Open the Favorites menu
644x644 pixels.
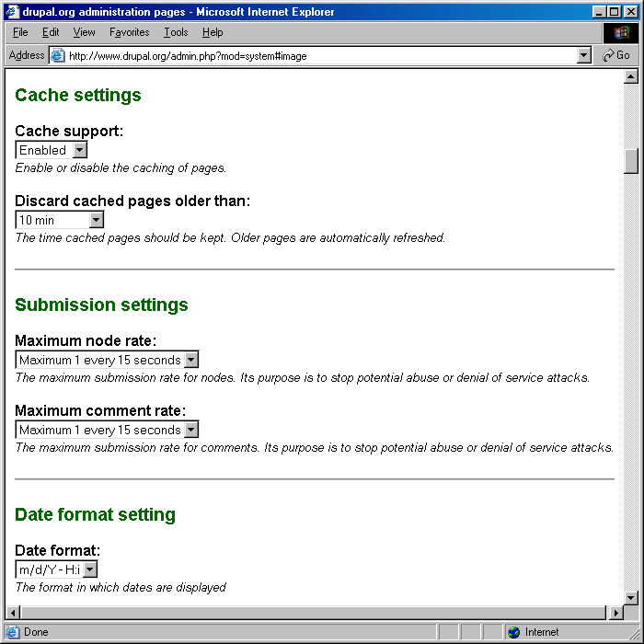[x=130, y=32]
